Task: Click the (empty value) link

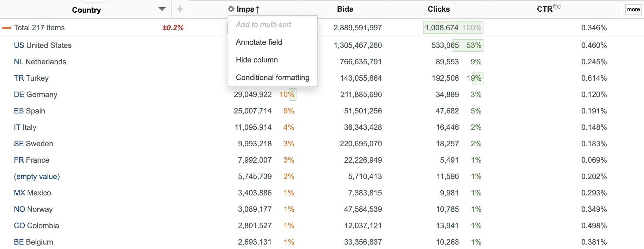Action: point(37,177)
